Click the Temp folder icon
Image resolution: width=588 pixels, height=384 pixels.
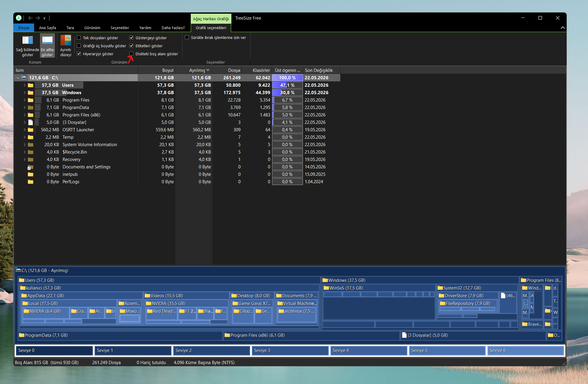pos(31,137)
